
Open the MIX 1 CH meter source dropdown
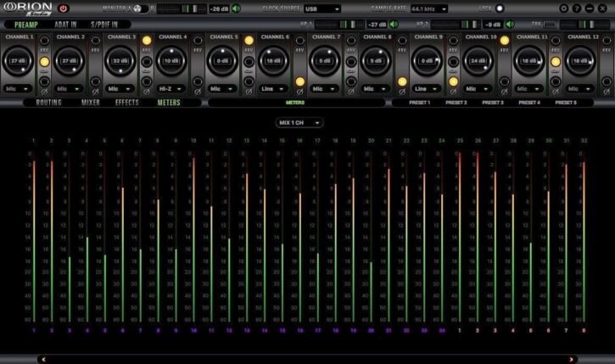(299, 123)
